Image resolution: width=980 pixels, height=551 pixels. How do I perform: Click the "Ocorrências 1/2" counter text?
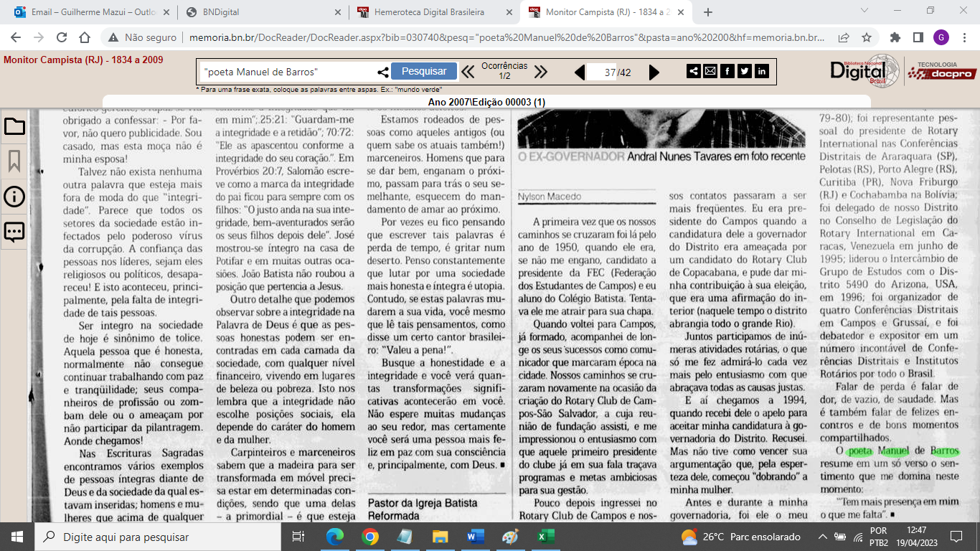click(504, 71)
